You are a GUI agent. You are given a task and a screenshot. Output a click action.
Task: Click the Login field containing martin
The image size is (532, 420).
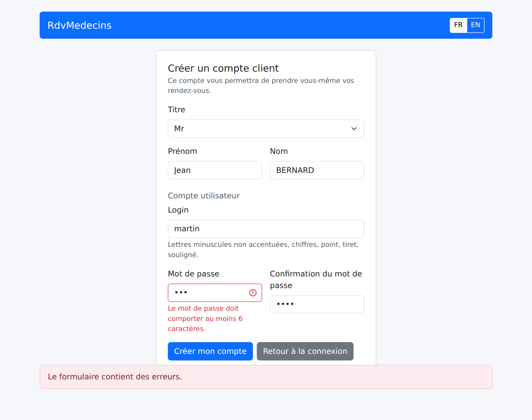tap(266, 229)
